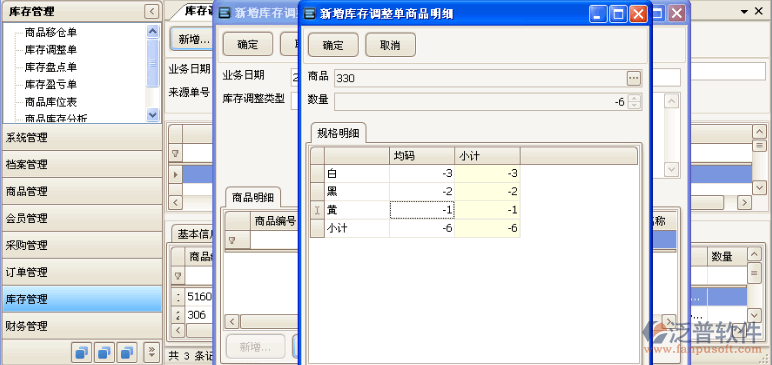772x365 pixels.
Task: Click the 黄 row 均码 cell
Action: click(x=422, y=210)
